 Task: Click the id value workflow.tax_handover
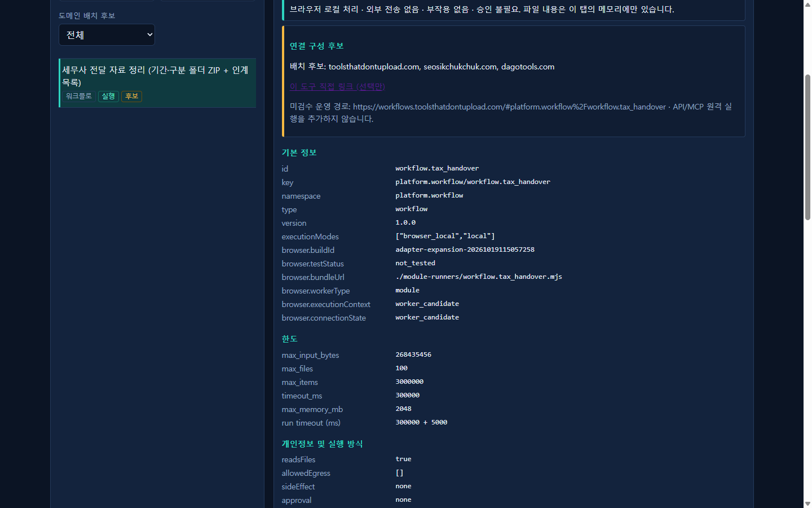(x=437, y=168)
